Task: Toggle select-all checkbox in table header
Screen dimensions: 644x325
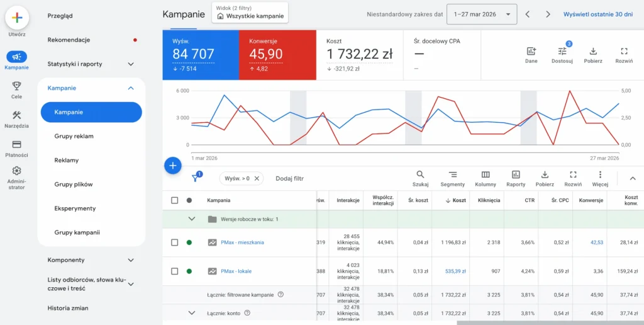Action: 175,200
